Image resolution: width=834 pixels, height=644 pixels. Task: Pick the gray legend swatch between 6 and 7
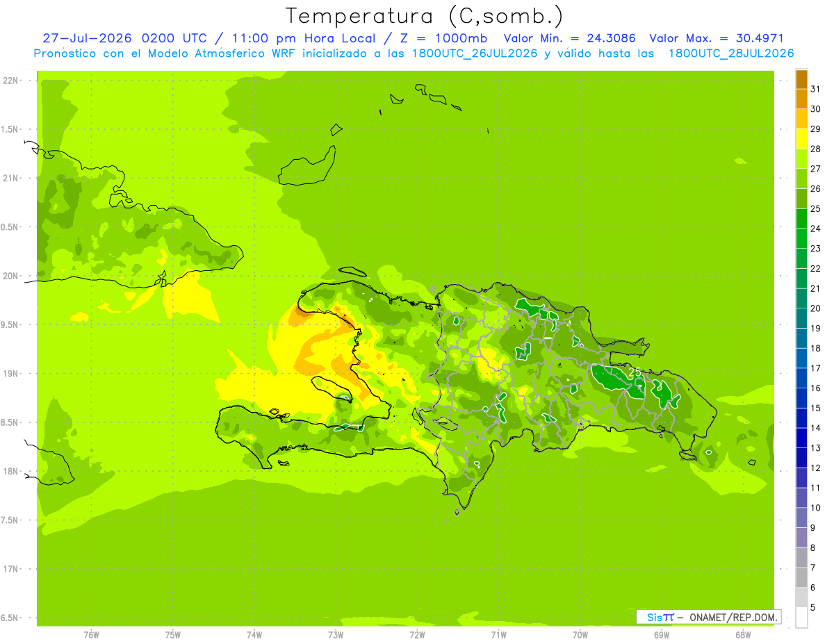click(x=801, y=577)
